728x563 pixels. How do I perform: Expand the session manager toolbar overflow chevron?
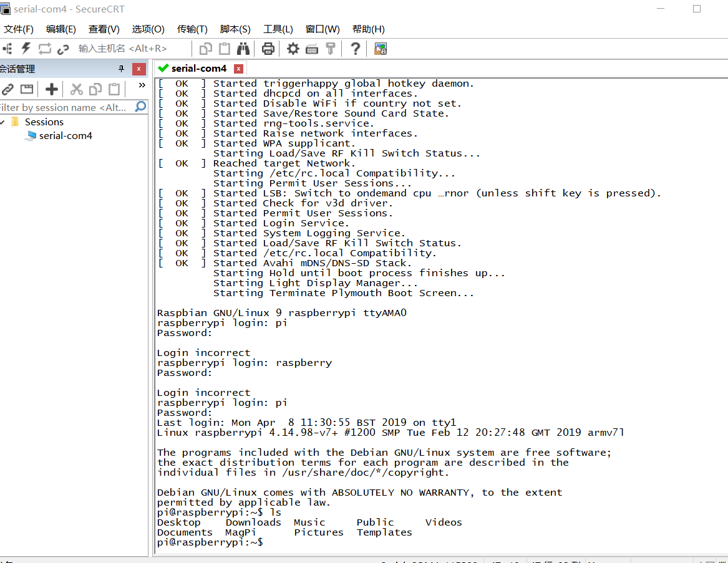(142, 85)
